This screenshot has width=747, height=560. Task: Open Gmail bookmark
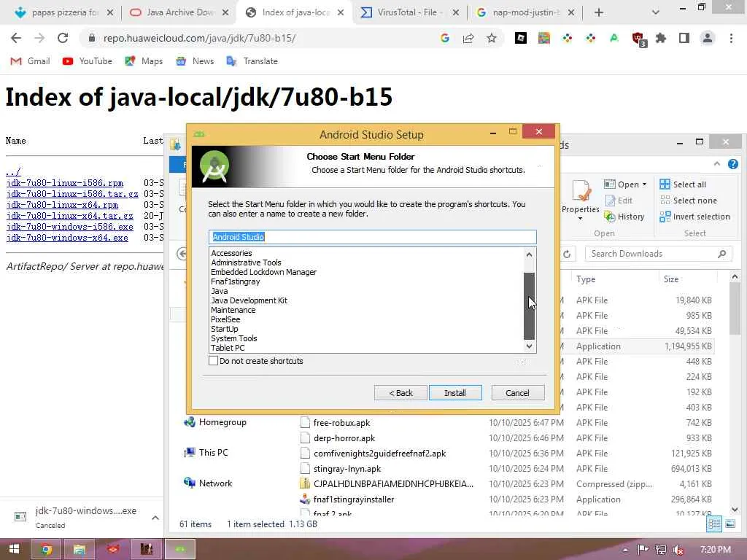tap(30, 61)
